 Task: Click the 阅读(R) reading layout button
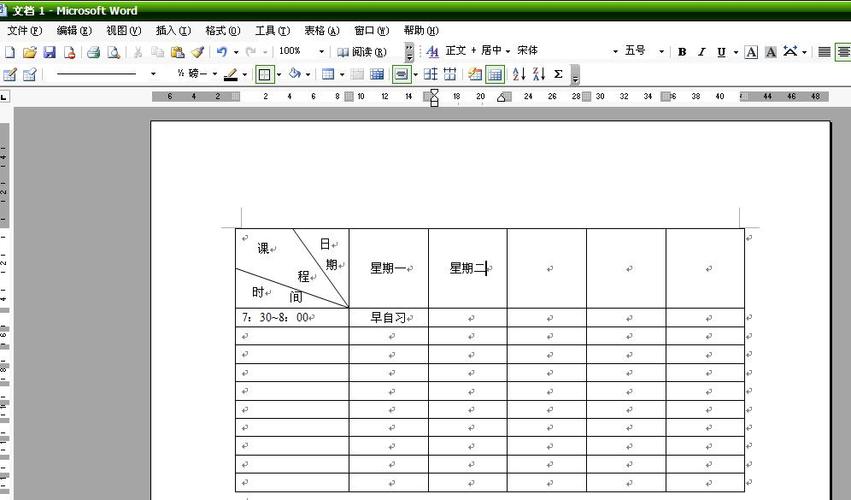click(x=361, y=52)
